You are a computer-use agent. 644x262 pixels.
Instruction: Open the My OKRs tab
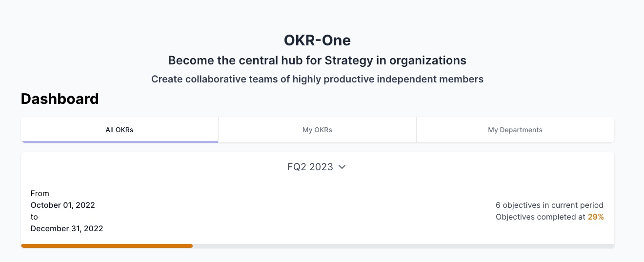[317, 130]
